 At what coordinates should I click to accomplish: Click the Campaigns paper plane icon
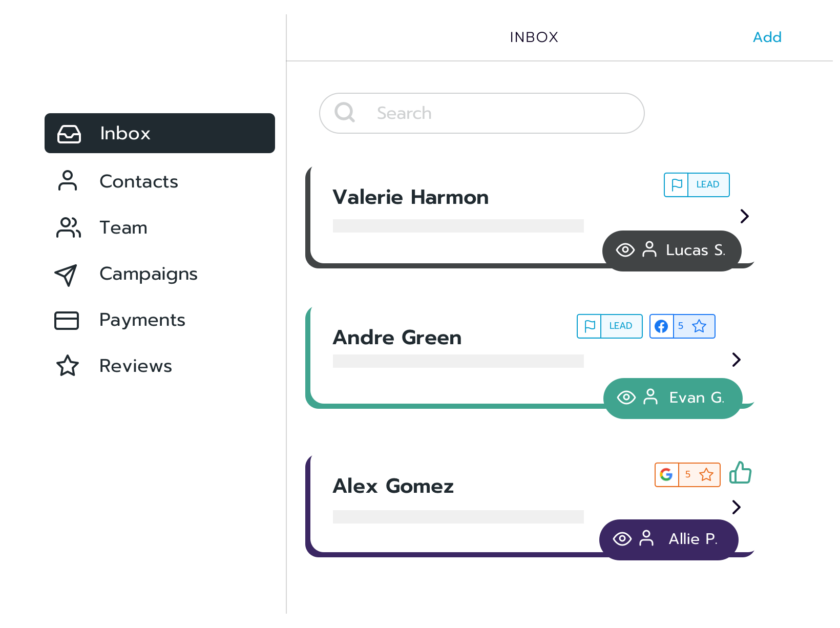coord(66,275)
